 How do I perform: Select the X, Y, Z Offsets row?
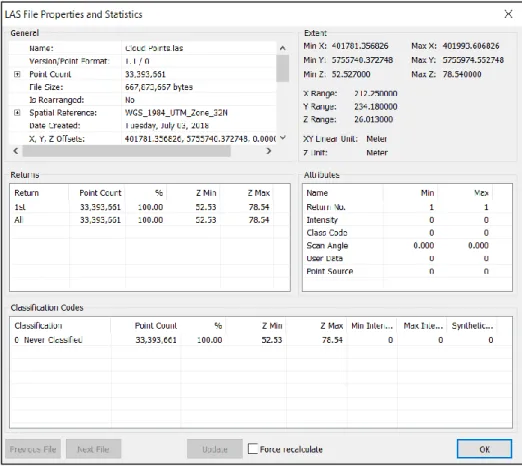pyautogui.click(x=143, y=139)
